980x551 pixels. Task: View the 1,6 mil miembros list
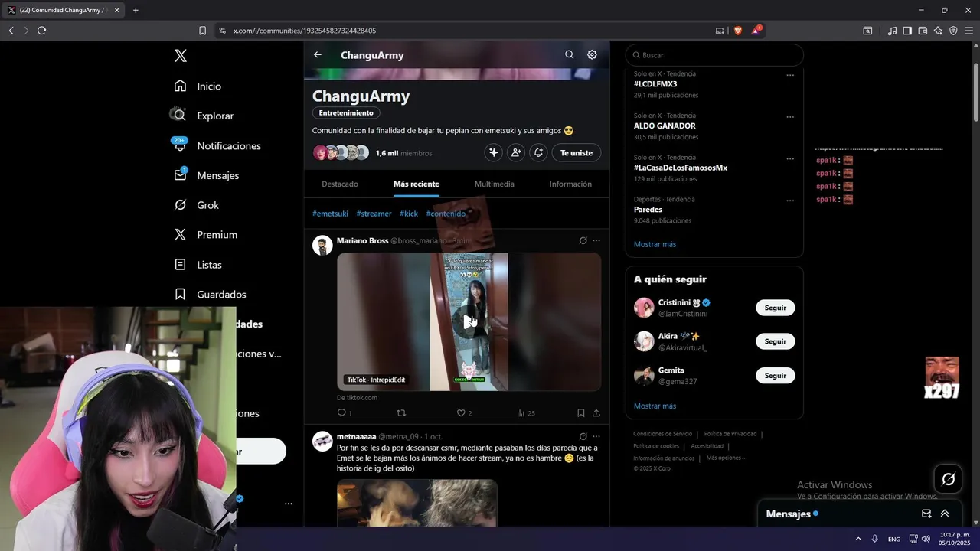403,153
